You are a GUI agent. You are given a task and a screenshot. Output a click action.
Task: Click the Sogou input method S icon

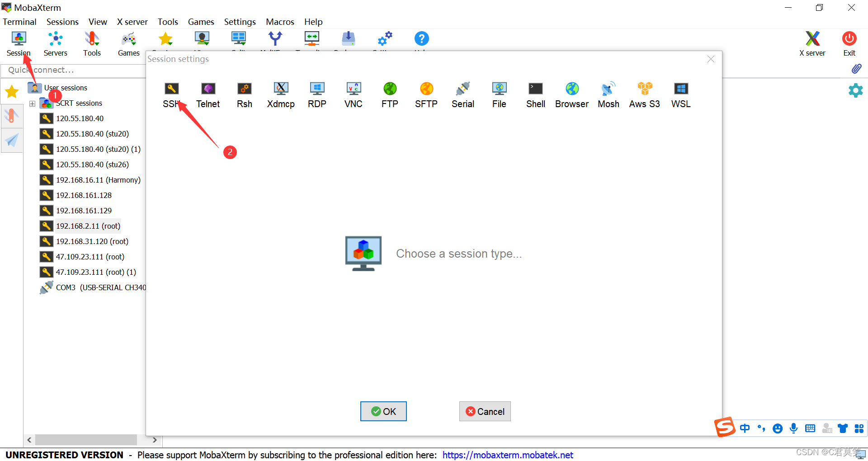pos(725,427)
